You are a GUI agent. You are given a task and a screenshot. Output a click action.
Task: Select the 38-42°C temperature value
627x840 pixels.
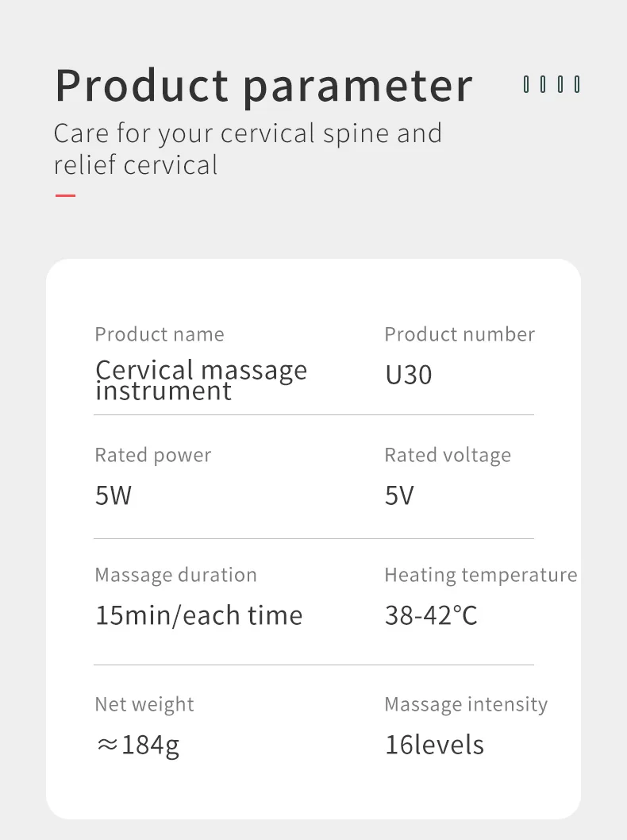pos(431,615)
